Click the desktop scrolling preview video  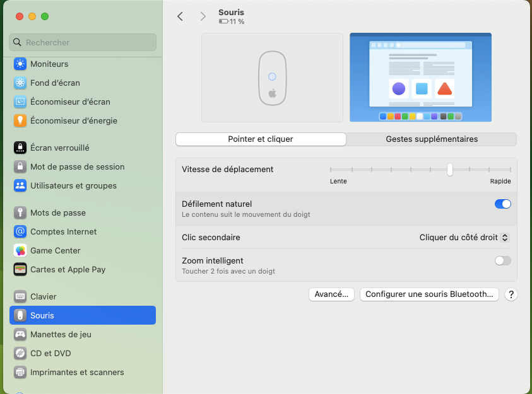(420, 78)
